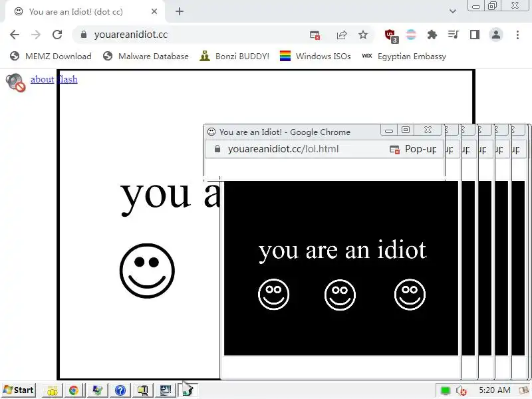Open the blue help question-mark taskbar icon

pos(120,390)
